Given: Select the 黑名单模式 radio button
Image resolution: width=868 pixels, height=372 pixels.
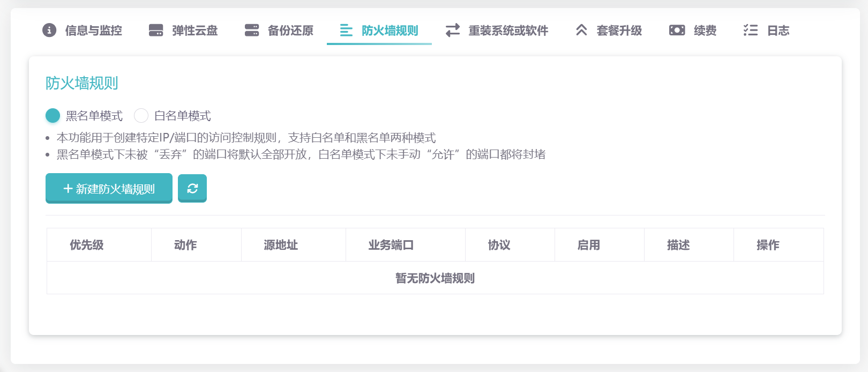Looking at the screenshot, I should click(53, 115).
